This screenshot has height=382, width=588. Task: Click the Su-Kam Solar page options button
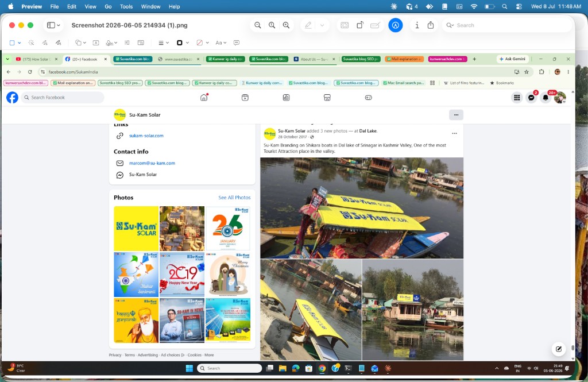[x=456, y=115]
